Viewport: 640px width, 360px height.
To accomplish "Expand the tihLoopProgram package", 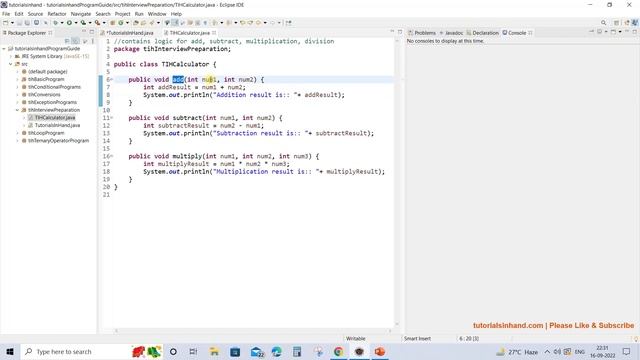I will click(x=18, y=133).
